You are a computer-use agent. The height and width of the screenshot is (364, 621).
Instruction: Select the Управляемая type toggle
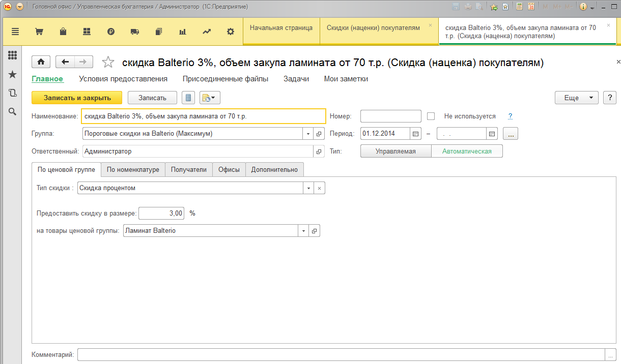pyautogui.click(x=396, y=151)
